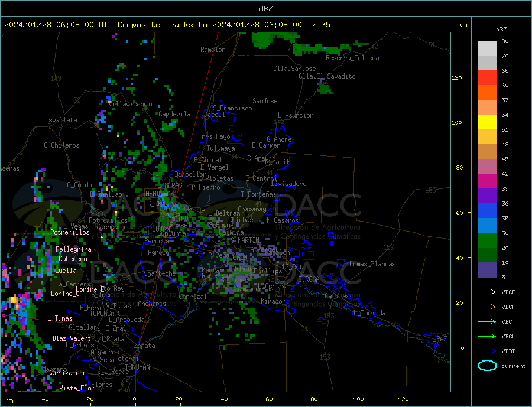Click the 'TUNUYAN' map label

pyautogui.click(x=137, y=367)
